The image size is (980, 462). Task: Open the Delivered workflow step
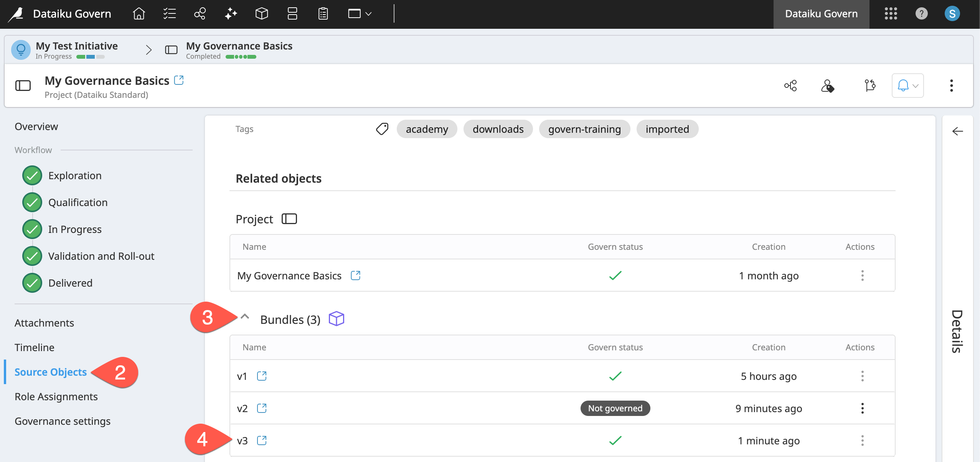pos(70,283)
